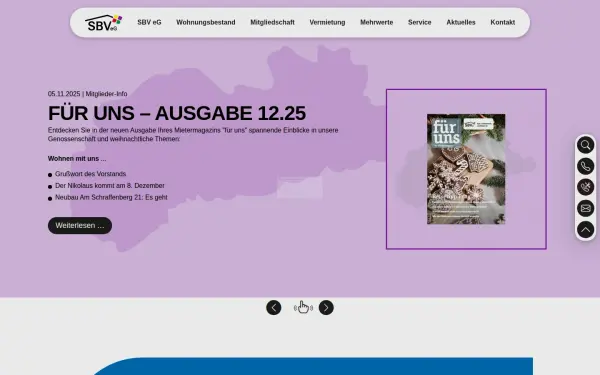Image resolution: width=600 pixels, height=375 pixels.
Task: Open the SBV eG menu
Action: point(149,23)
